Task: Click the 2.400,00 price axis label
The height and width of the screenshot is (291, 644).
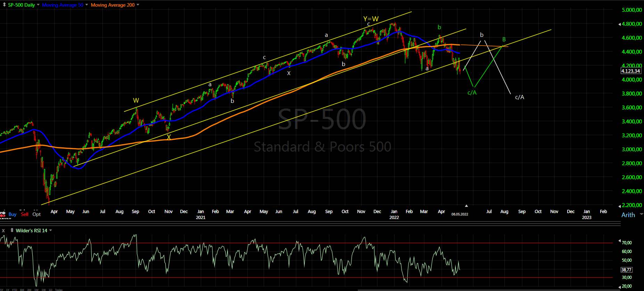Action: click(x=632, y=191)
